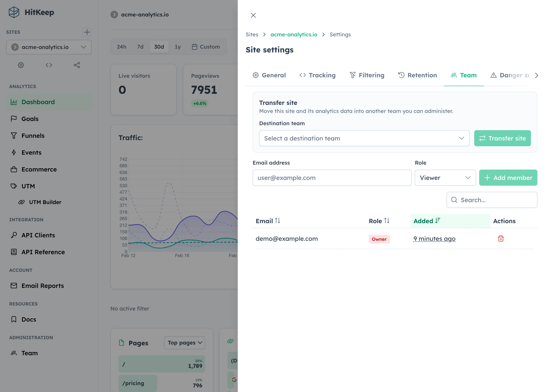This screenshot has width=552, height=392.
Task: Open site settings gear icon in sidebar
Action: click(x=21, y=65)
